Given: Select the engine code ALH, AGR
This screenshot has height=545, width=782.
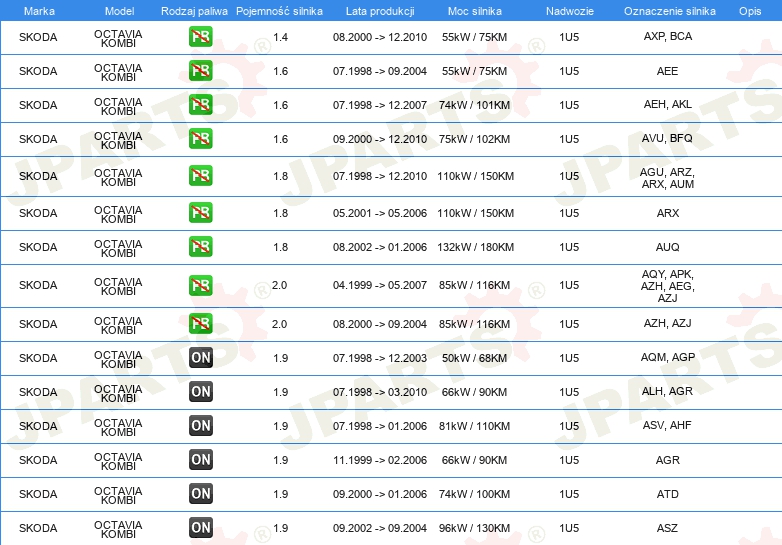Looking at the screenshot, I should [667, 391].
